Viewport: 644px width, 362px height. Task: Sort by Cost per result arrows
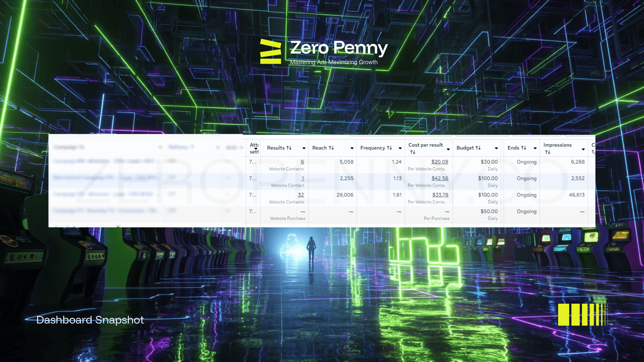tap(413, 152)
